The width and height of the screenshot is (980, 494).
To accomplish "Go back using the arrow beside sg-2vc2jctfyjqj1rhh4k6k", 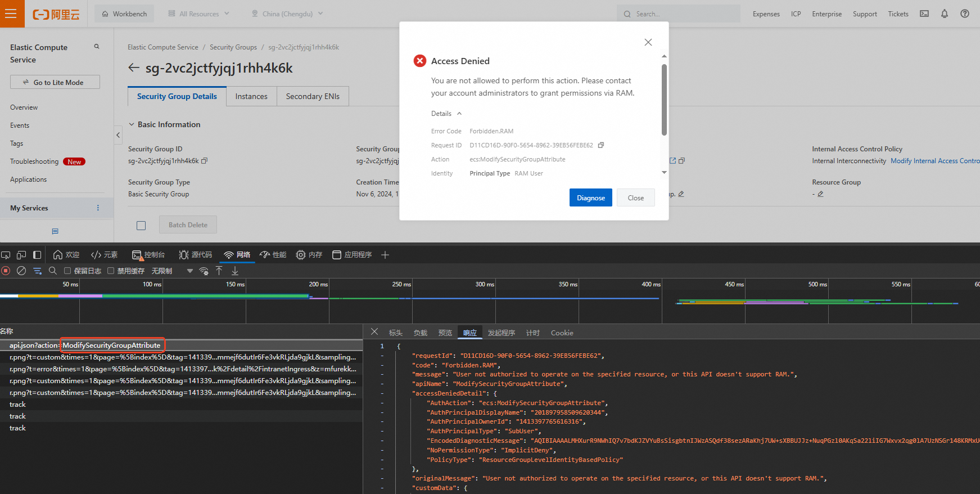I will (x=134, y=68).
